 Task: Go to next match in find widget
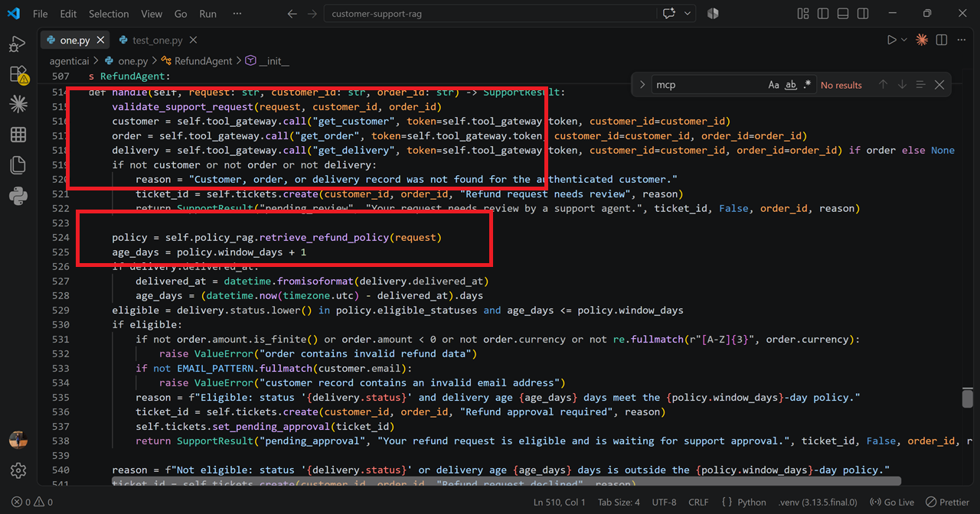pos(902,85)
